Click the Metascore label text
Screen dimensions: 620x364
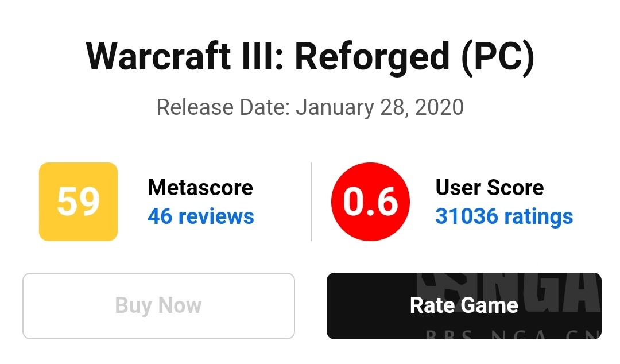[x=200, y=188]
